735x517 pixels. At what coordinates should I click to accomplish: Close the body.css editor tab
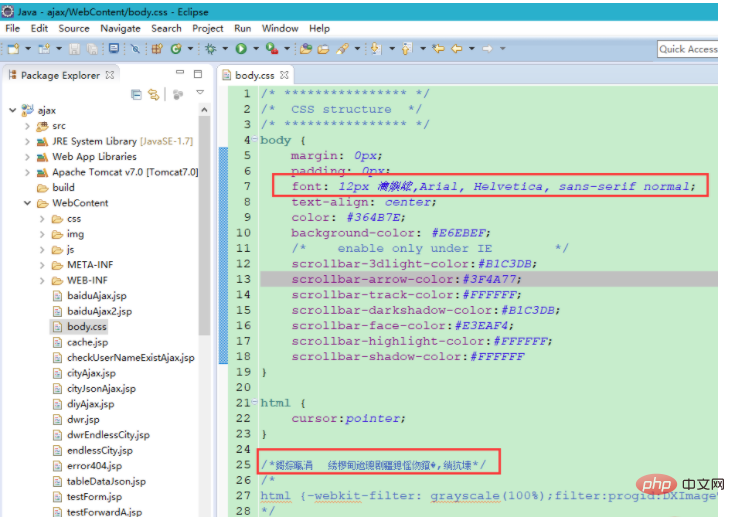coord(285,75)
